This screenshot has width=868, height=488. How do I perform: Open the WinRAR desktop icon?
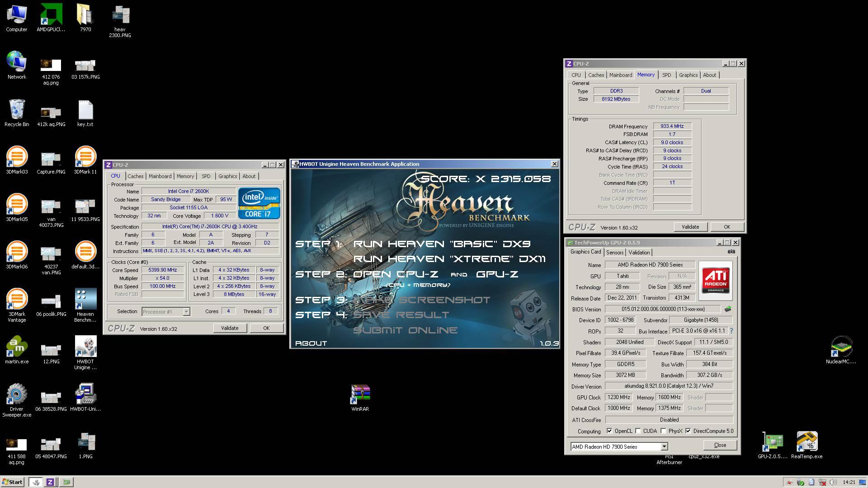[360, 398]
